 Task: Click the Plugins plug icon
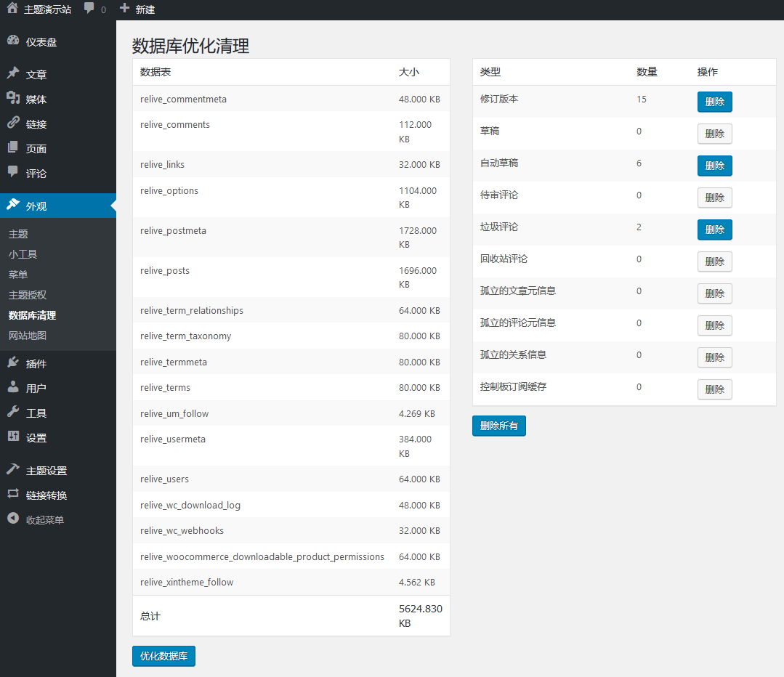coord(13,363)
